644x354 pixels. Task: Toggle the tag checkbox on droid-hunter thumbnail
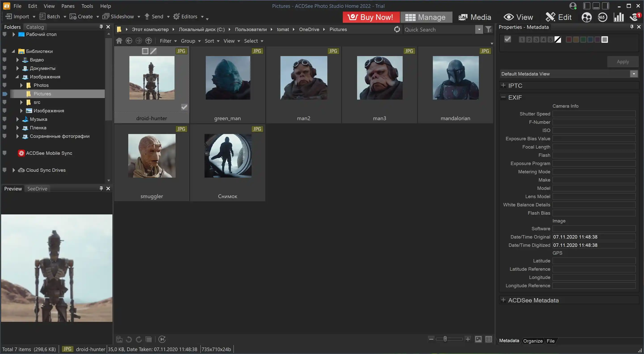[184, 107]
